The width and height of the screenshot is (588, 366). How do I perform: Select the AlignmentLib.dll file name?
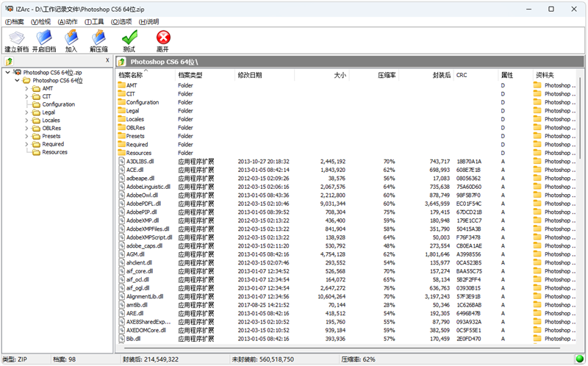point(145,296)
